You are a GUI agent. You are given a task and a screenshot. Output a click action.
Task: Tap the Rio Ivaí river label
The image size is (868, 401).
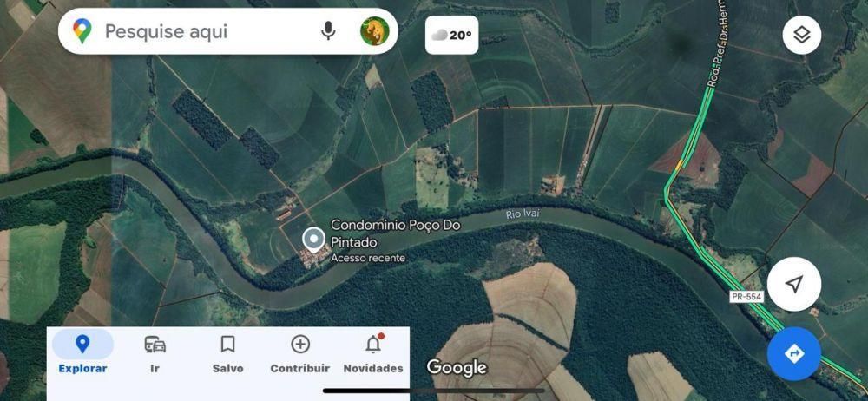pos(523,214)
